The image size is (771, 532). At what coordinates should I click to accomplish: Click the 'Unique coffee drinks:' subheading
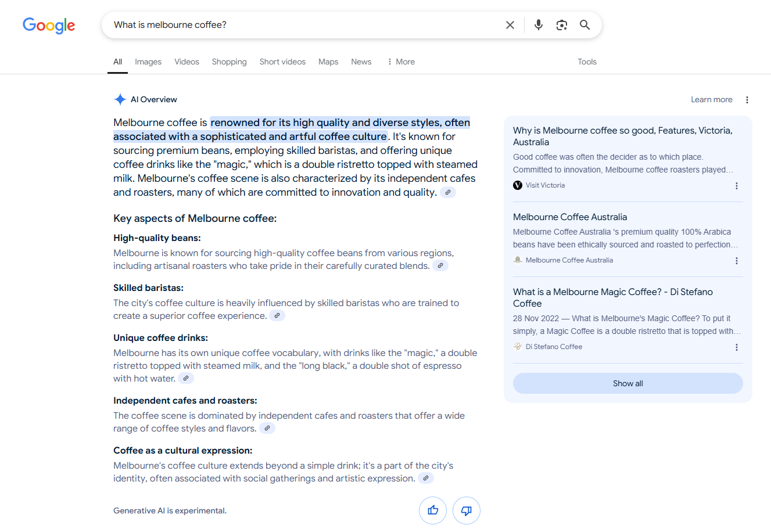[x=160, y=338]
